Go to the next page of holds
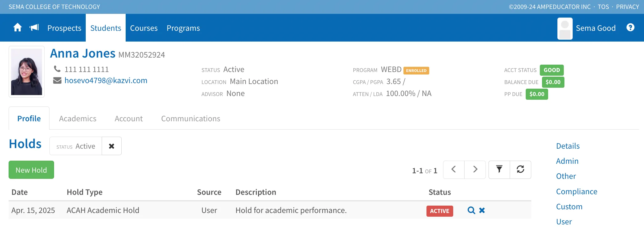 (x=475, y=170)
